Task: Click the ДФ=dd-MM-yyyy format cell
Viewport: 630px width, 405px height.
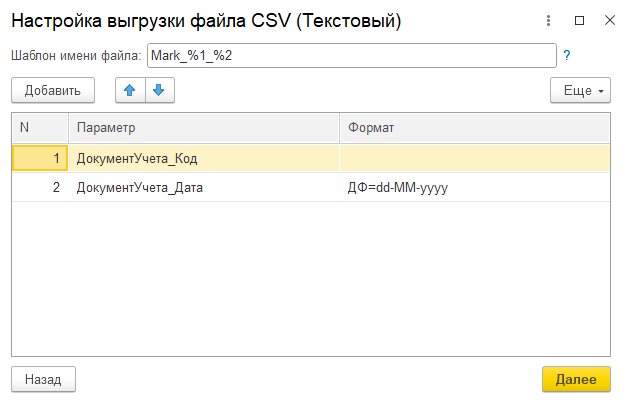Action: tap(475, 187)
